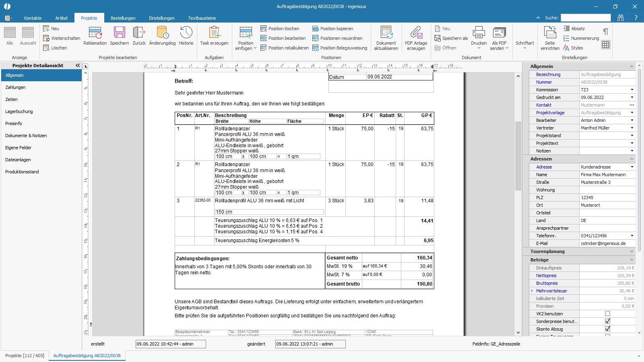
Task: Click the binoculars search icon
Action: 621,18
